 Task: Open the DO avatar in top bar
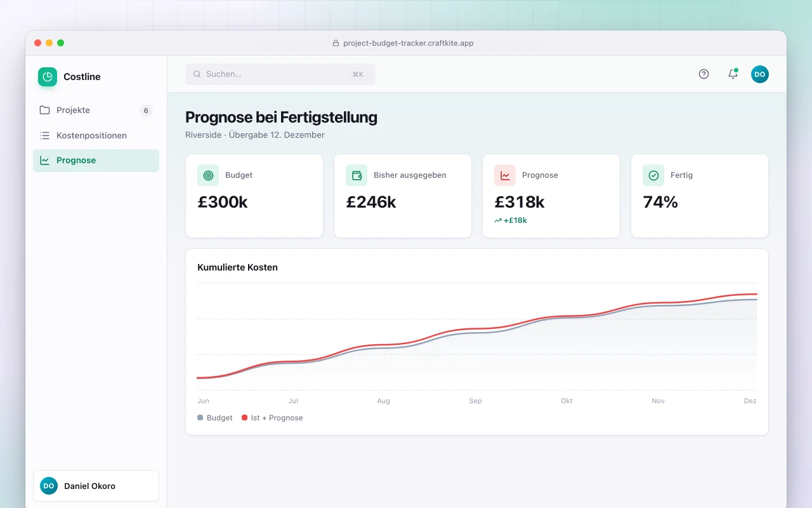click(x=760, y=74)
